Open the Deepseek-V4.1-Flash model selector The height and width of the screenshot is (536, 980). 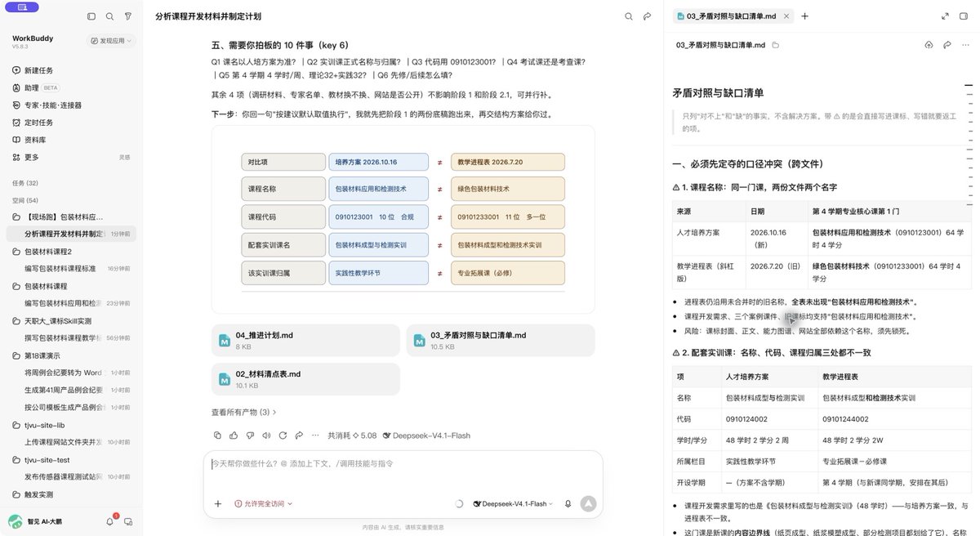pyautogui.click(x=514, y=504)
